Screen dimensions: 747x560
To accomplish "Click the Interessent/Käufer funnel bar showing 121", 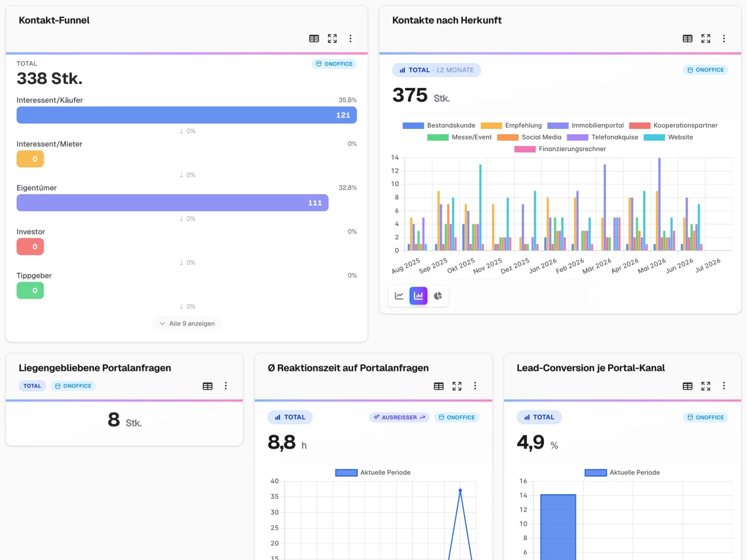I will click(x=187, y=115).
